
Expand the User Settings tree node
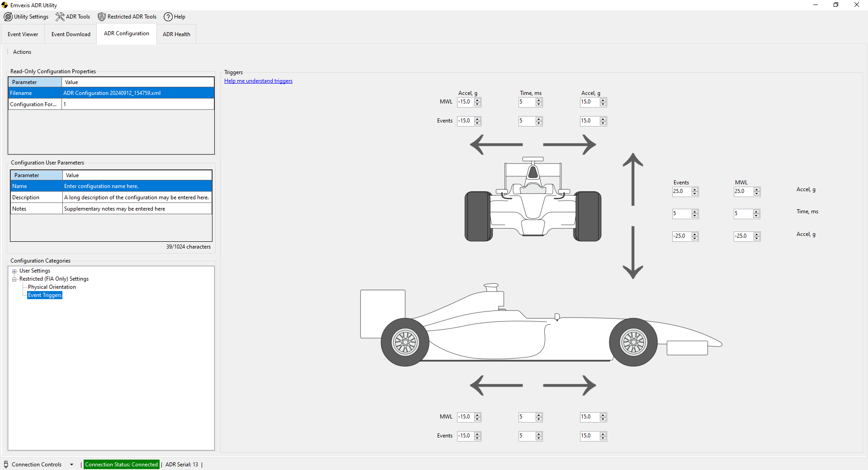[14, 271]
